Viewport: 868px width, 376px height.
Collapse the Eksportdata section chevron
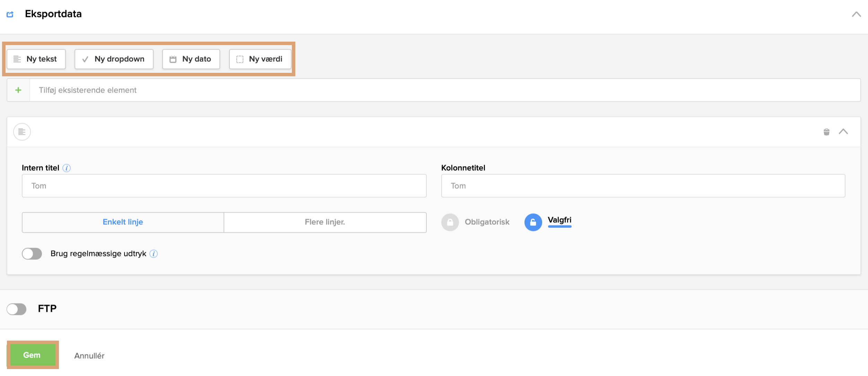[856, 14]
